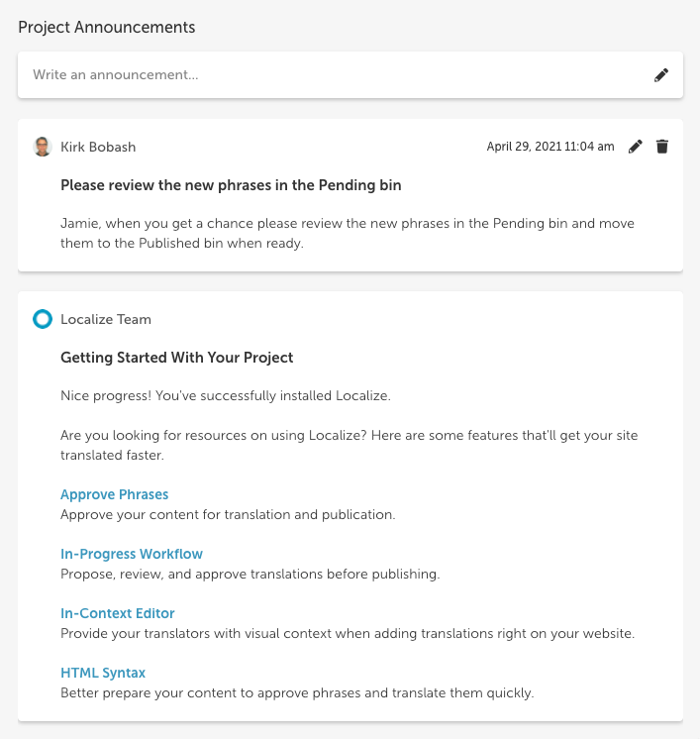Click the Getting Started With Your Project heading
The width and height of the screenshot is (700, 739).
click(x=176, y=358)
